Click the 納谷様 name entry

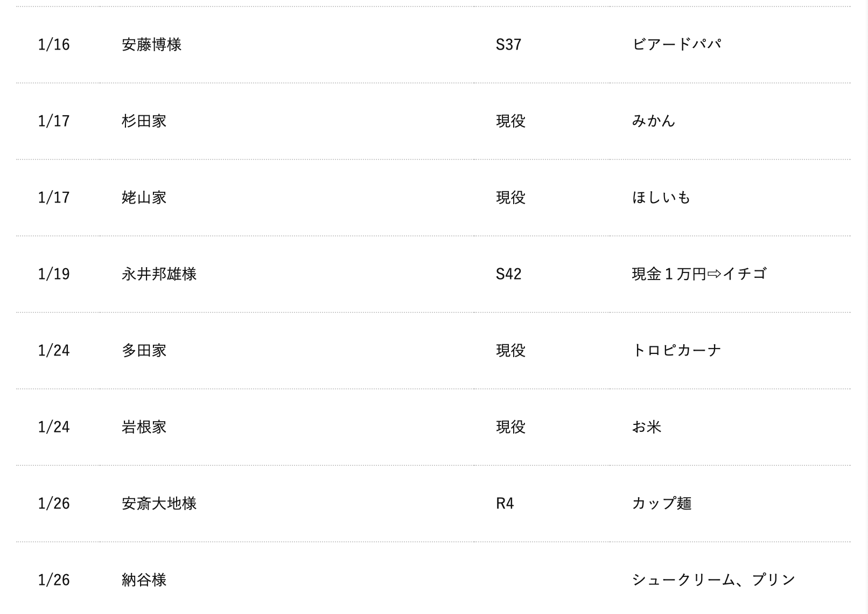[144, 580]
